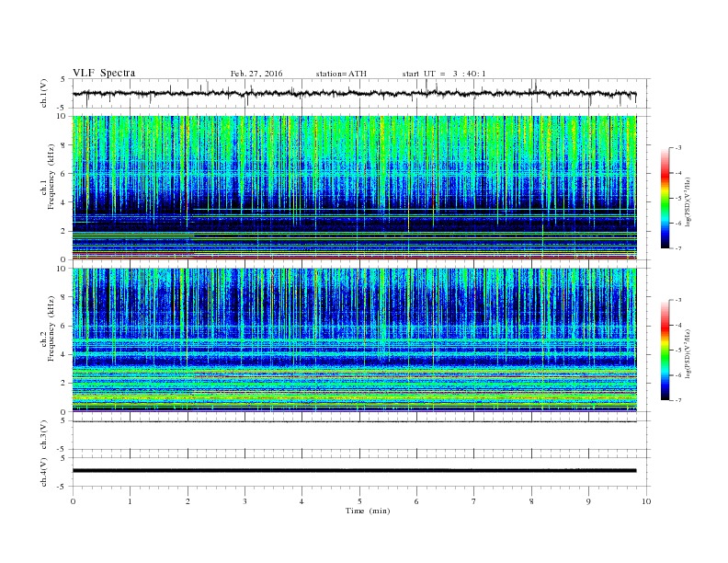This screenshot has height=563, width=728.
Task: Click the "3" tick label on time axis
Action: click(245, 501)
